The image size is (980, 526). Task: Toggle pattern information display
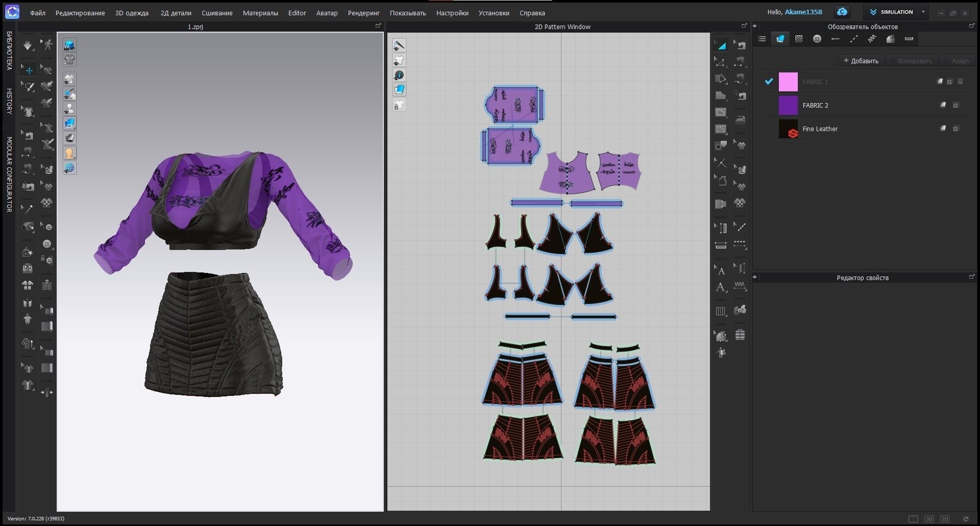(x=400, y=75)
